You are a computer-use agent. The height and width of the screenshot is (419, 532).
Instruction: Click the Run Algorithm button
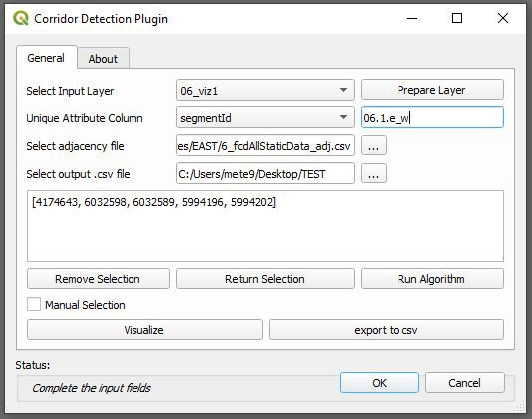pyautogui.click(x=432, y=279)
